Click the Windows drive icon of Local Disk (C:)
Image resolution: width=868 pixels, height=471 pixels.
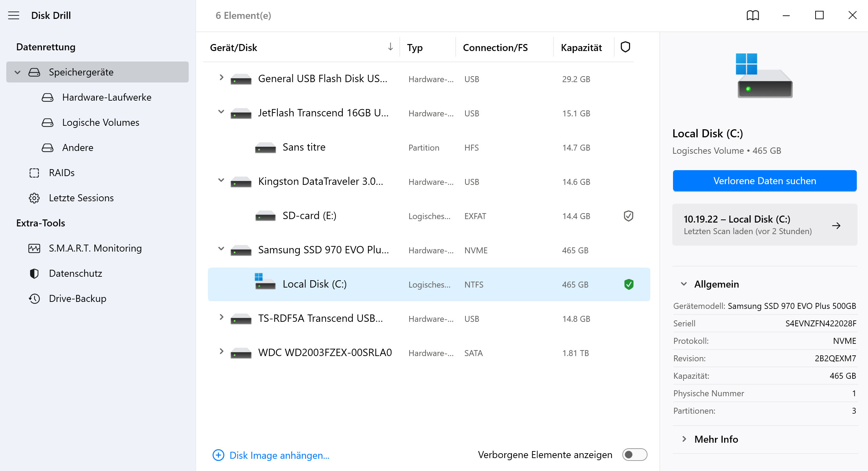265,282
